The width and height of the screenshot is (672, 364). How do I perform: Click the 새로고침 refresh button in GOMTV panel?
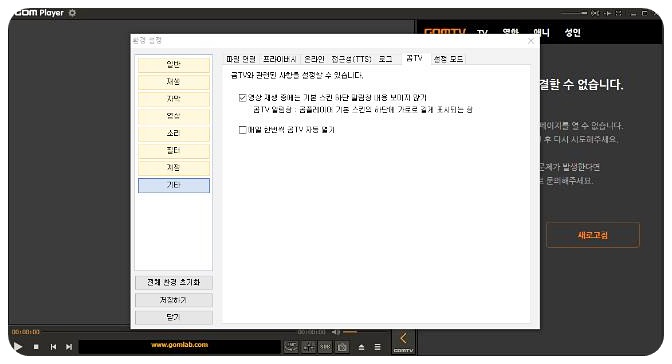click(x=593, y=235)
